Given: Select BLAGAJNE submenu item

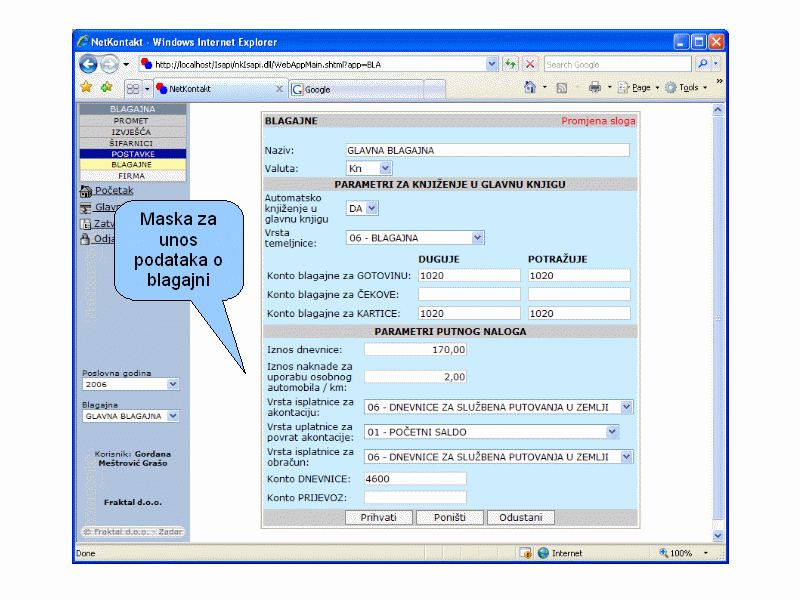Looking at the screenshot, I should coord(133,165).
